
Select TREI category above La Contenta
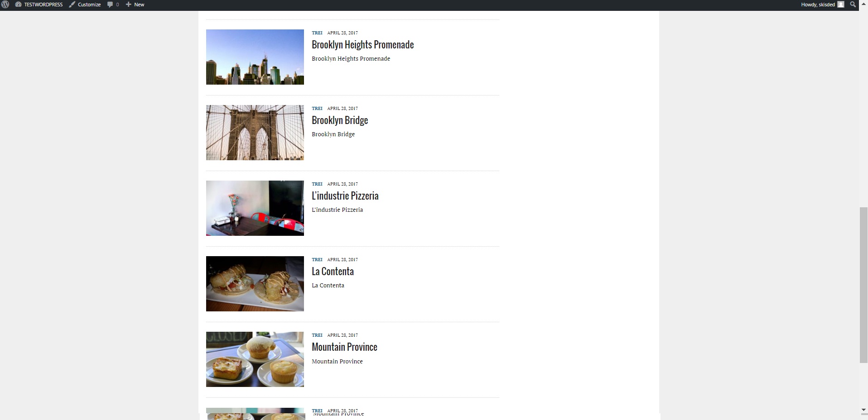coord(317,260)
